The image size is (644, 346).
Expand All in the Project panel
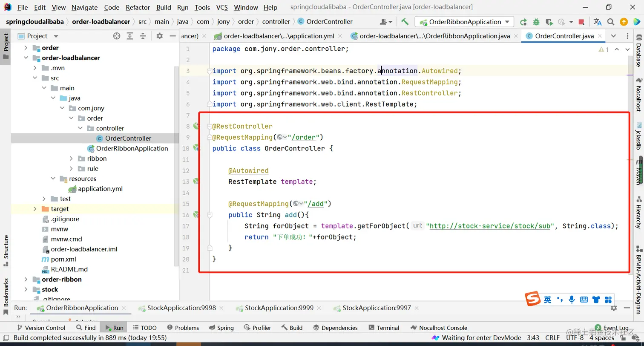tap(130, 36)
